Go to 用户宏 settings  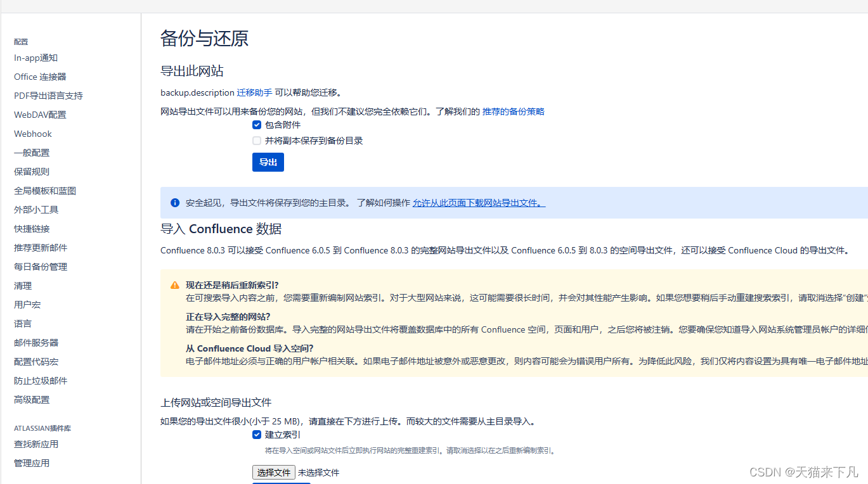[x=27, y=305]
